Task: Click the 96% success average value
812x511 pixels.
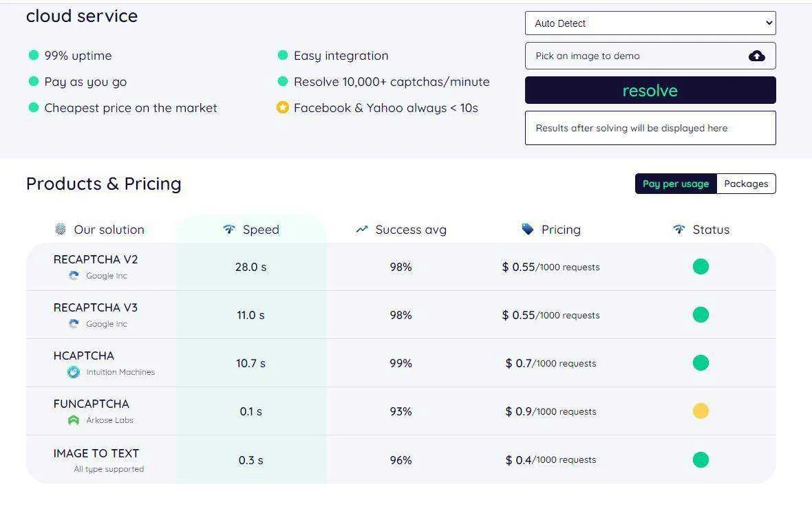Action: tap(400, 460)
